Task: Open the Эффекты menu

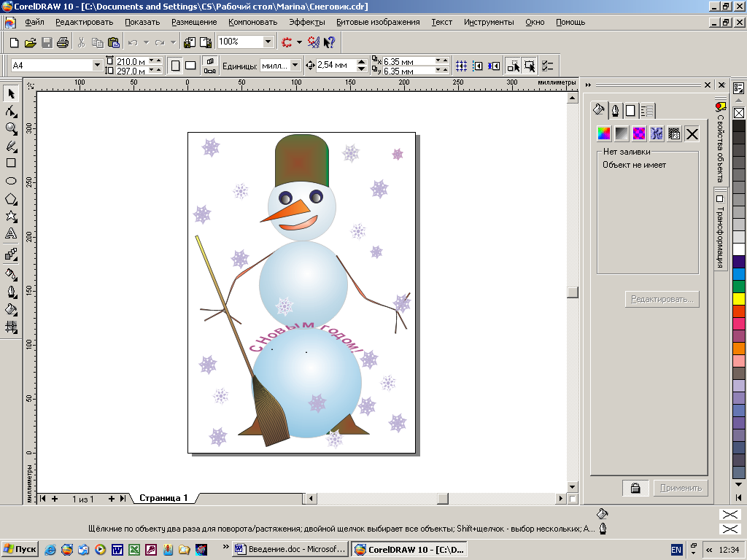Action: [x=307, y=22]
